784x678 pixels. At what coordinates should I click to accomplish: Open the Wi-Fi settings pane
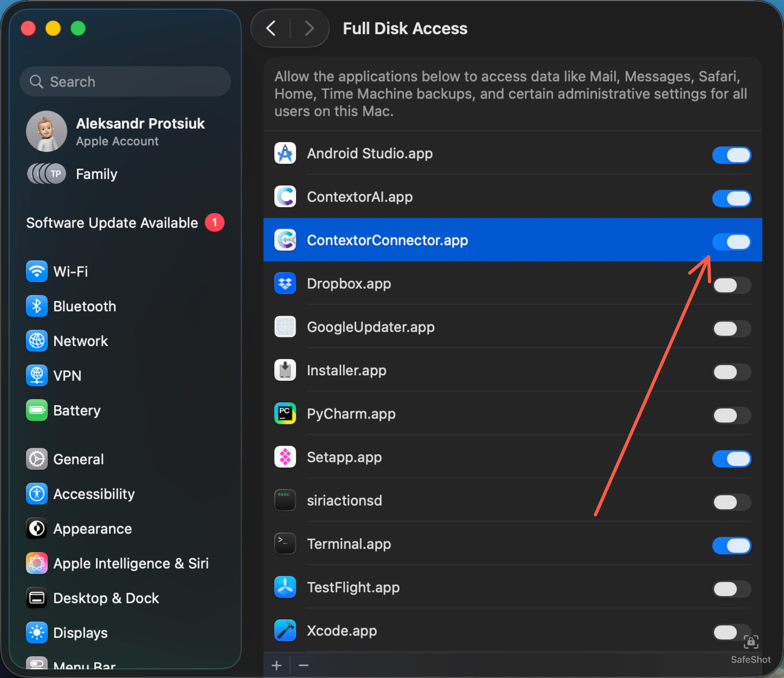click(x=125, y=271)
